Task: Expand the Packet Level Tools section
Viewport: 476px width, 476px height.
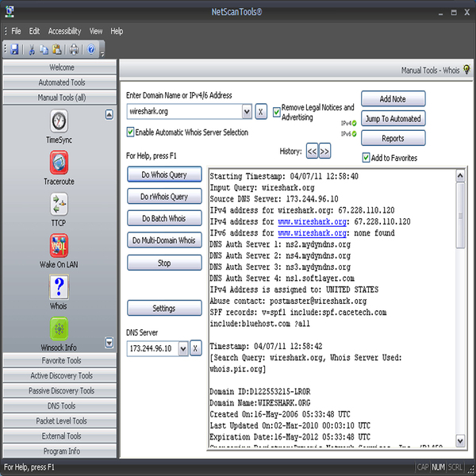Action: pos(59,420)
